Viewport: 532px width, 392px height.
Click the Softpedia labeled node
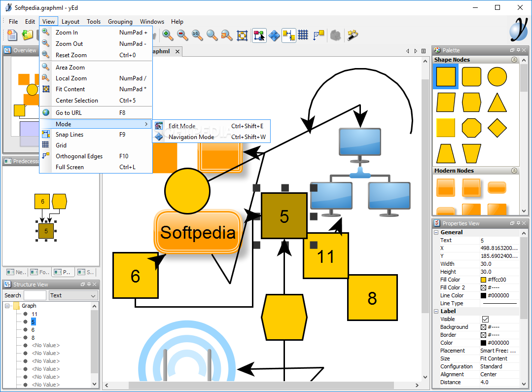(198, 232)
